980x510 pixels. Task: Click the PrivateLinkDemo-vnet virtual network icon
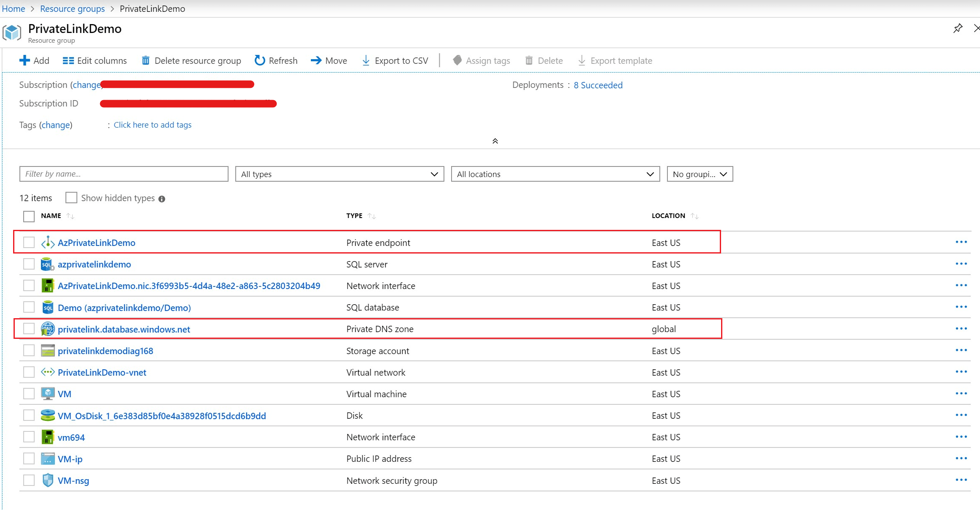point(48,372)
